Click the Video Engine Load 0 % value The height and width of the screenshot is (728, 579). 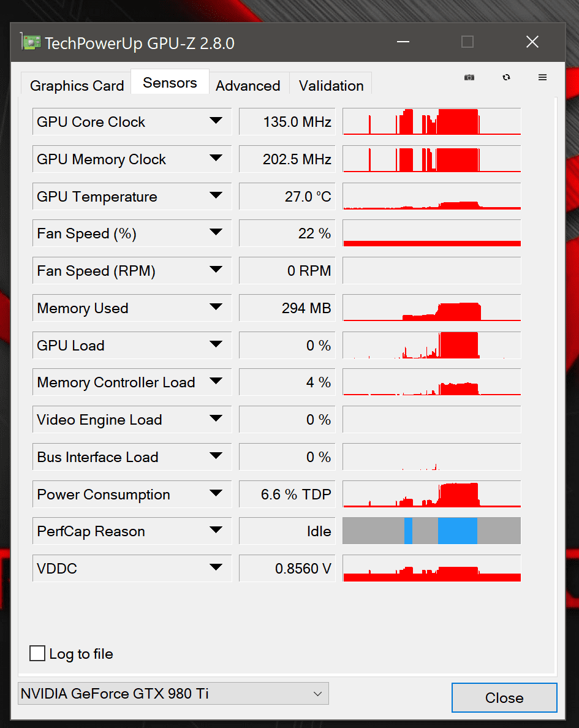click(x=287, y=419)
